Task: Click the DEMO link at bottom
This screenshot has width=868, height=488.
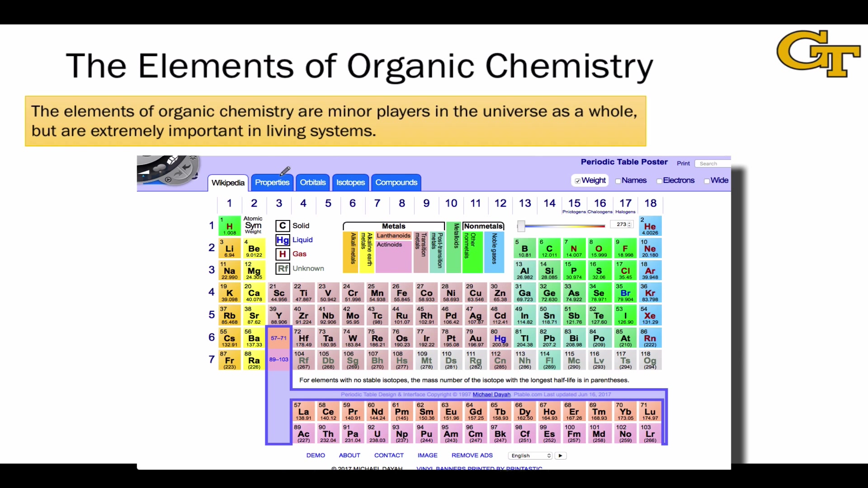Action: click(316, 455)
